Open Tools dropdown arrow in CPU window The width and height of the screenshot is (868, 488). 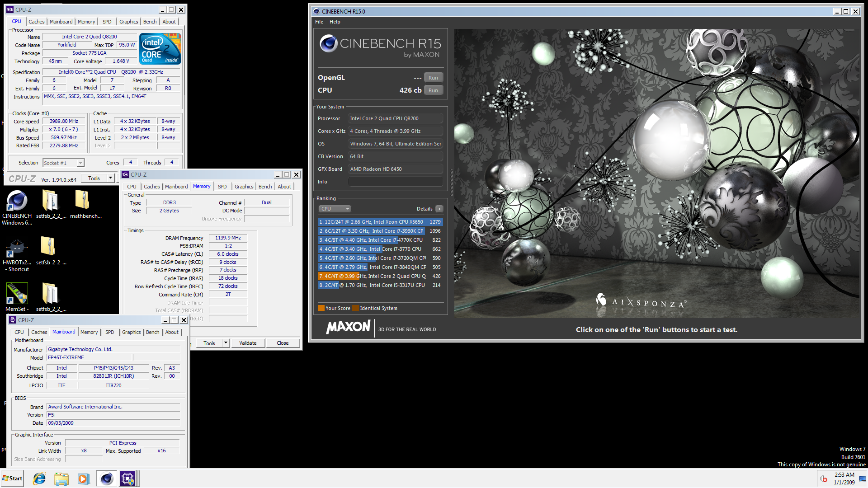[110, 178]
